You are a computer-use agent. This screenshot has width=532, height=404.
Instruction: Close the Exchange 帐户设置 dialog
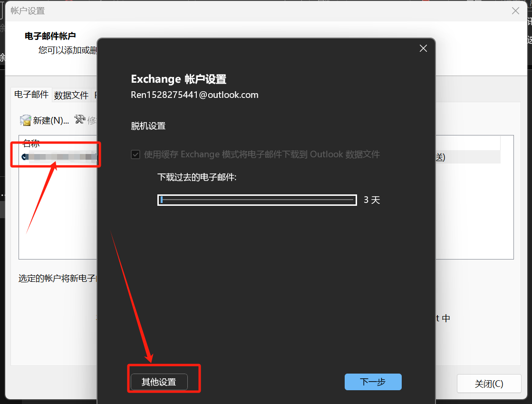[423, 48]
